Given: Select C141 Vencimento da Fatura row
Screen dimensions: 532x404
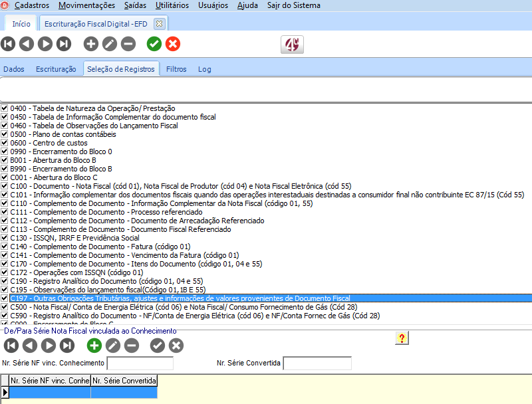Looking at the screenshot, I should (x=124, y=255).
